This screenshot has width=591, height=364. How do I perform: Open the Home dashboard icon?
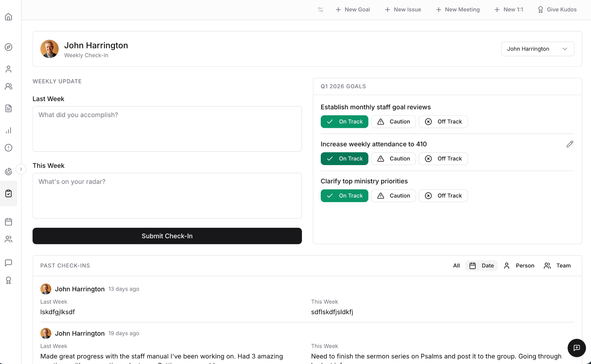(9, 17)
